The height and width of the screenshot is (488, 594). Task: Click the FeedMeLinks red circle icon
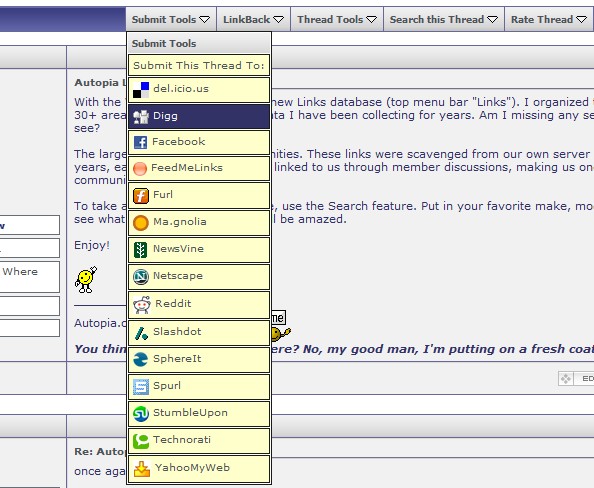[140, 169]
